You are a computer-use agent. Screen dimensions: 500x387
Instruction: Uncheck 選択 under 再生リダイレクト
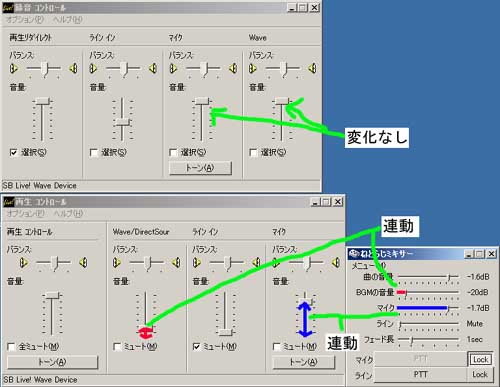point(14,153)
